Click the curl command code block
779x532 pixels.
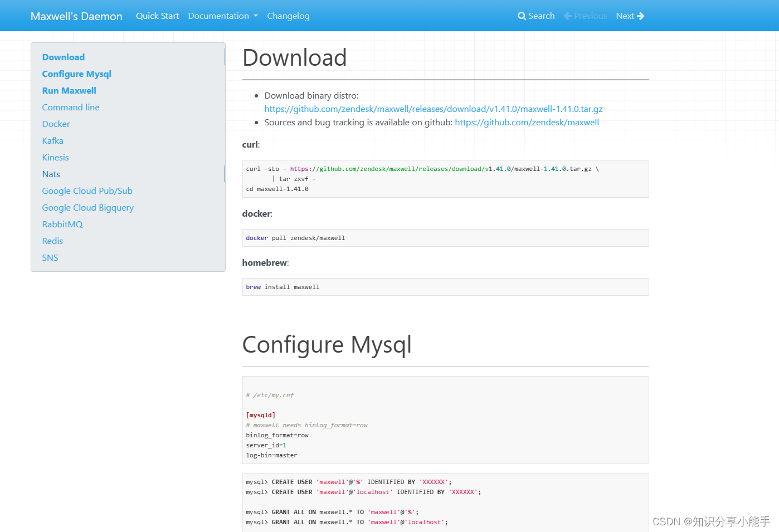coord(446,179)
